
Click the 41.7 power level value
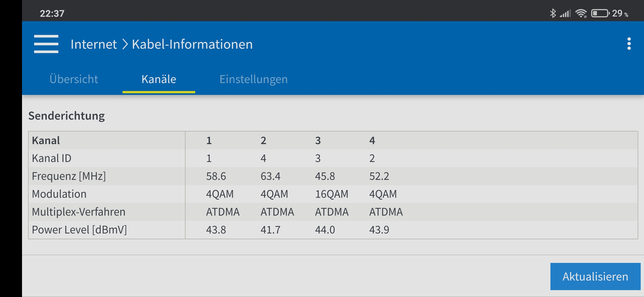270,230
